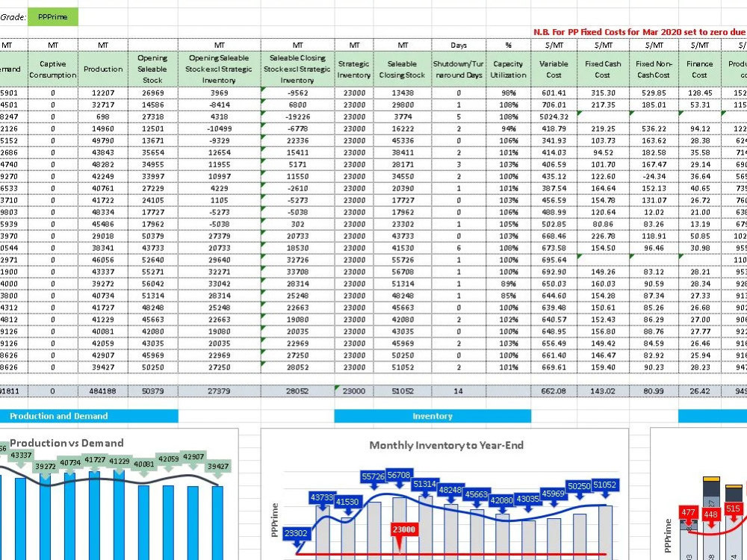
Task: Click the total Production value 484188
Action: (x=102, y=391)
